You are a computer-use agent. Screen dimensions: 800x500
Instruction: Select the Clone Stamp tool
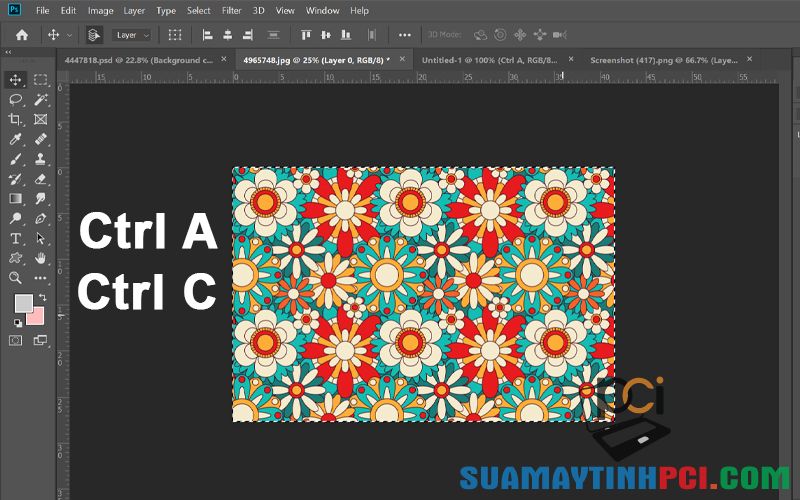point(40,159)
